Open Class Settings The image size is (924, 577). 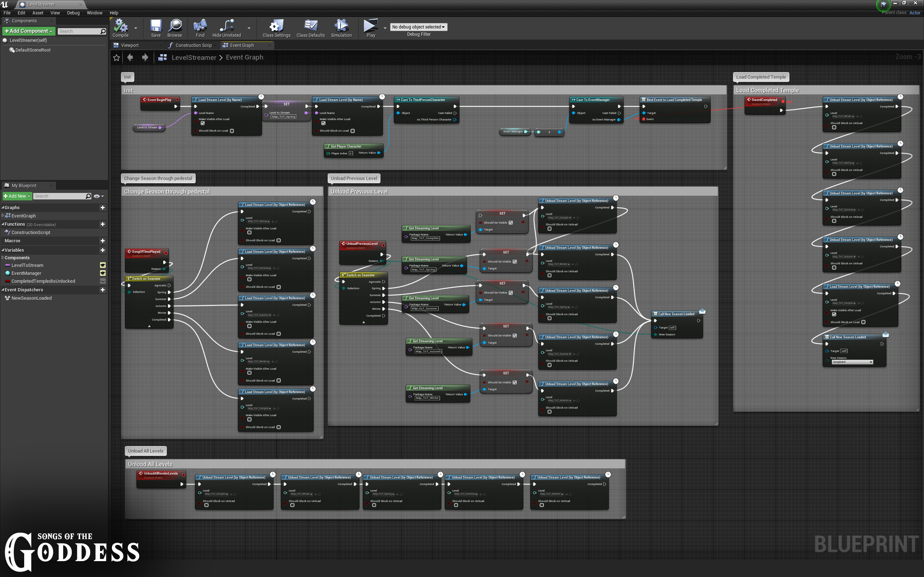click(x=276, y=26)
